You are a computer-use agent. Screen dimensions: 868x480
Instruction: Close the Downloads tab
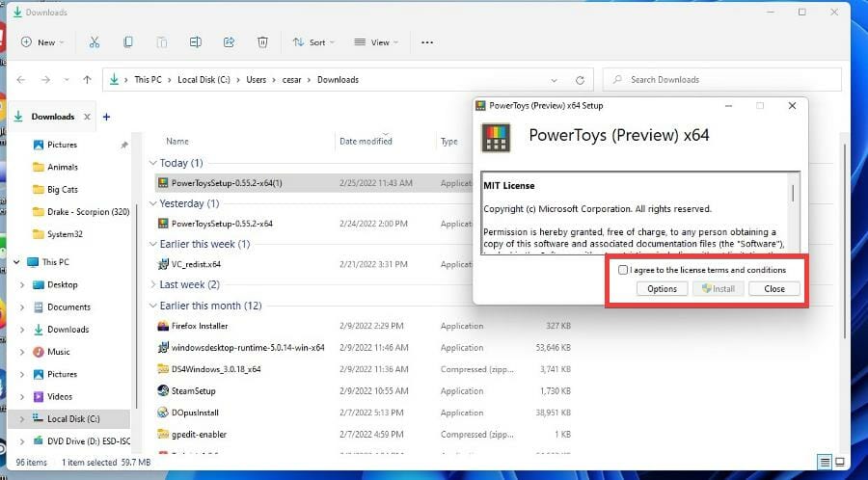87,117
